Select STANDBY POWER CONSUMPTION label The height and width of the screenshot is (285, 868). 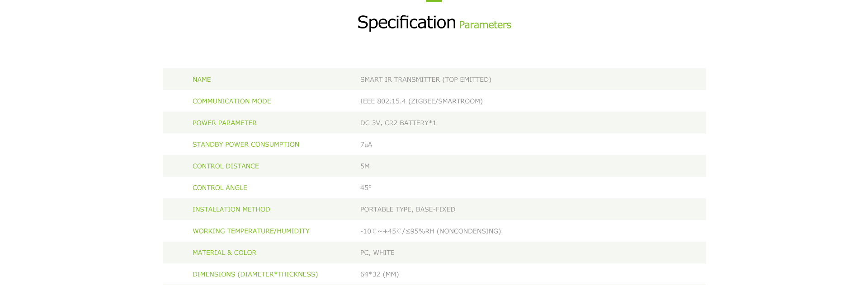(x=245, y=145)
